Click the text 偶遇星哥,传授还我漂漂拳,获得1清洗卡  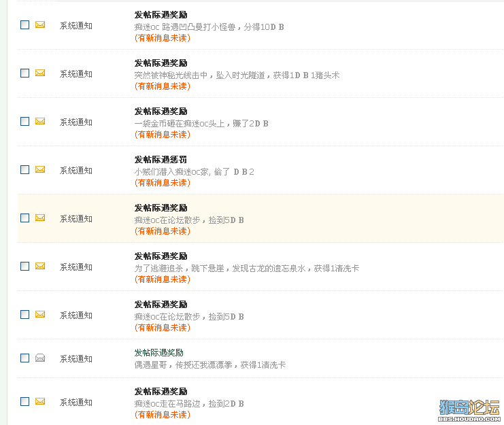click(210, 365)
